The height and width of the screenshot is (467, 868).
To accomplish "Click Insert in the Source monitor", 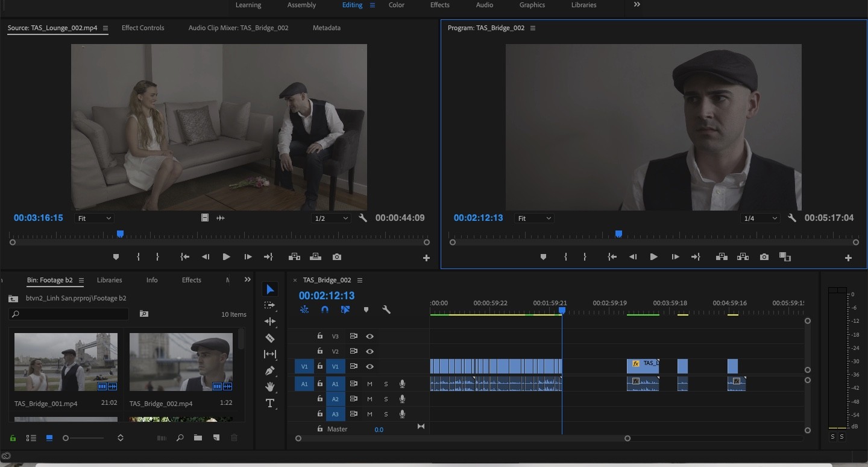I will pos(294,257).
